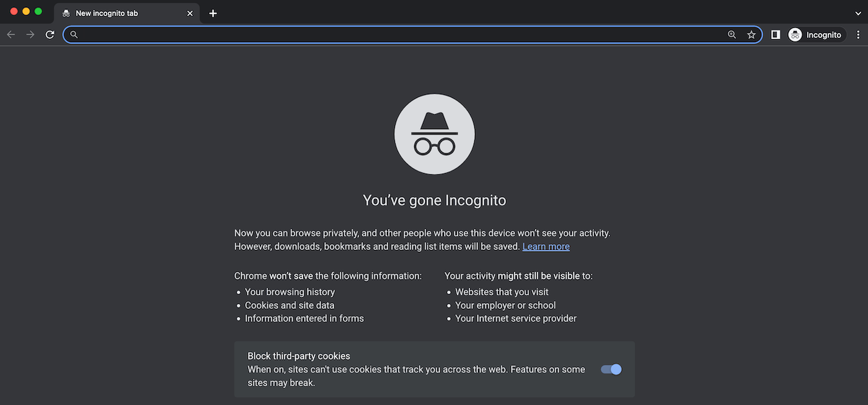This screenshot has width=868, height=405.
Task: Open the Learn more link
Action: point(546,246)
